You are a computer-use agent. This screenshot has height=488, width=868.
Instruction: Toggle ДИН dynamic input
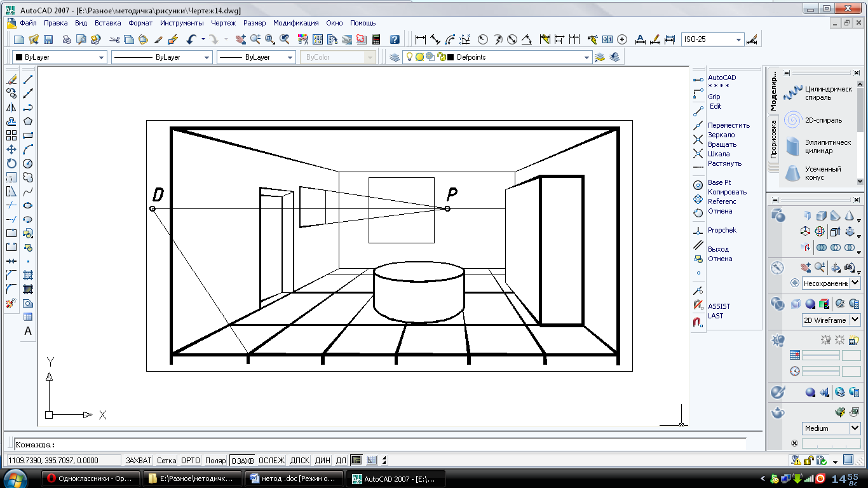click(x=323, y=461)
